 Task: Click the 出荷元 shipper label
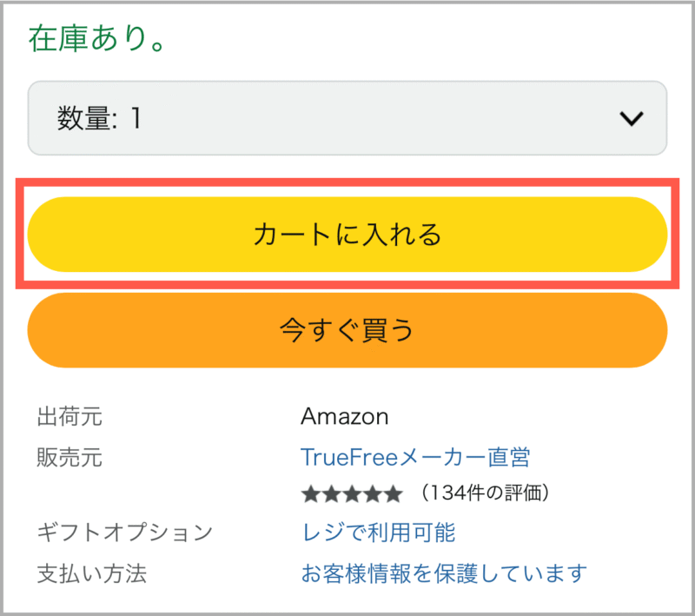tap(69, 416)
